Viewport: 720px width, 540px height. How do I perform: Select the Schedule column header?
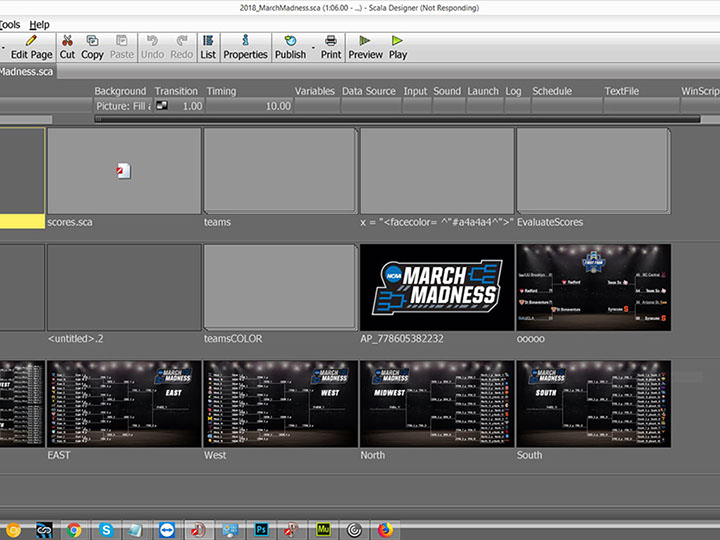point(552,91)
